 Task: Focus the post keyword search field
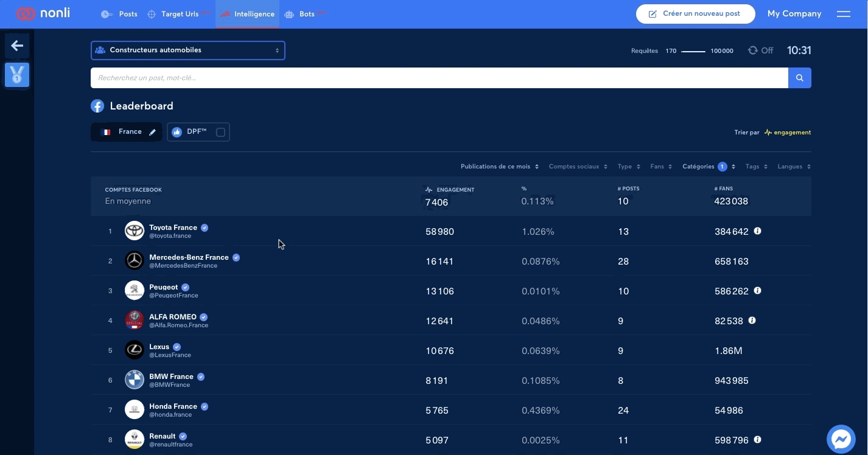click(x=439, y=78)
